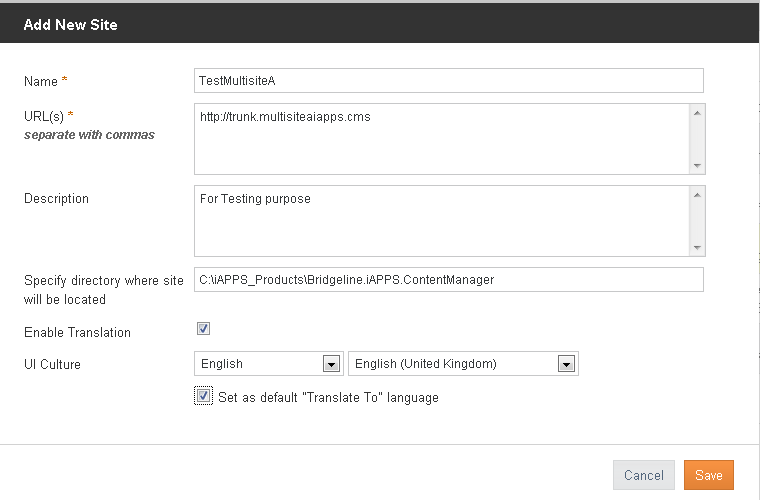Click the Description box scroll up arrow
Viewport: 760px width, 500px height.
pos(697,195)
